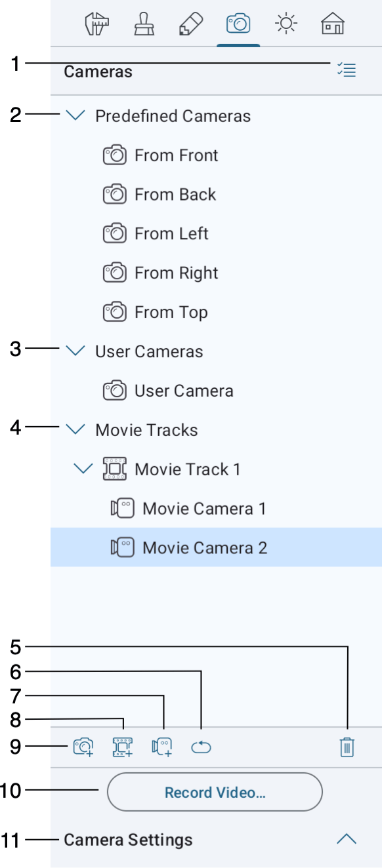
Task: Open the house building tab icon
Action: point(333,25)
